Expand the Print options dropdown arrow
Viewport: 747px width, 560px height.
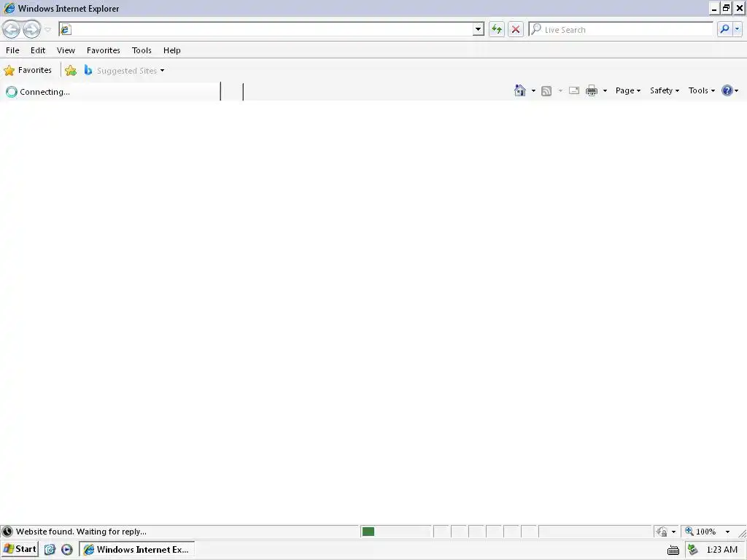[605, 90]
